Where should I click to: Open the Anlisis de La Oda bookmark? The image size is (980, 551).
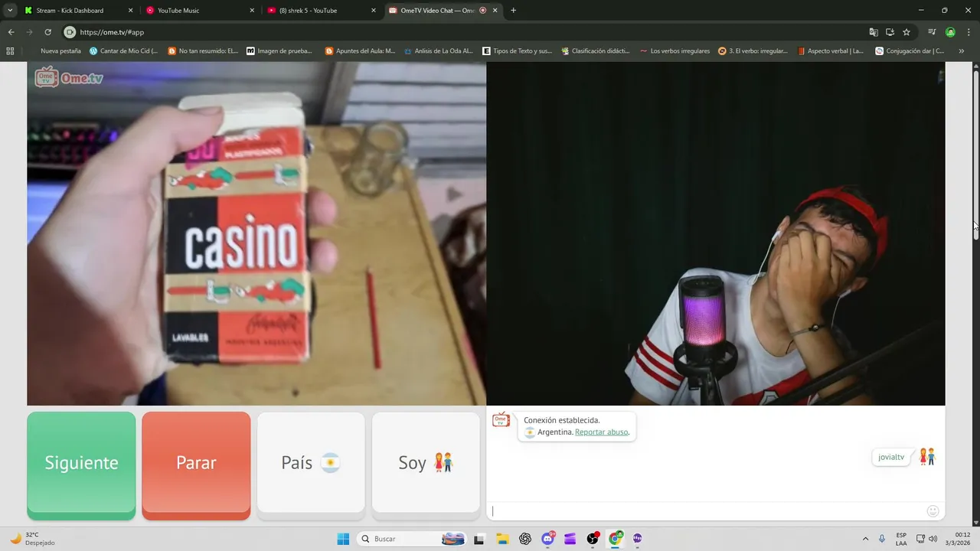coord(439,51)
